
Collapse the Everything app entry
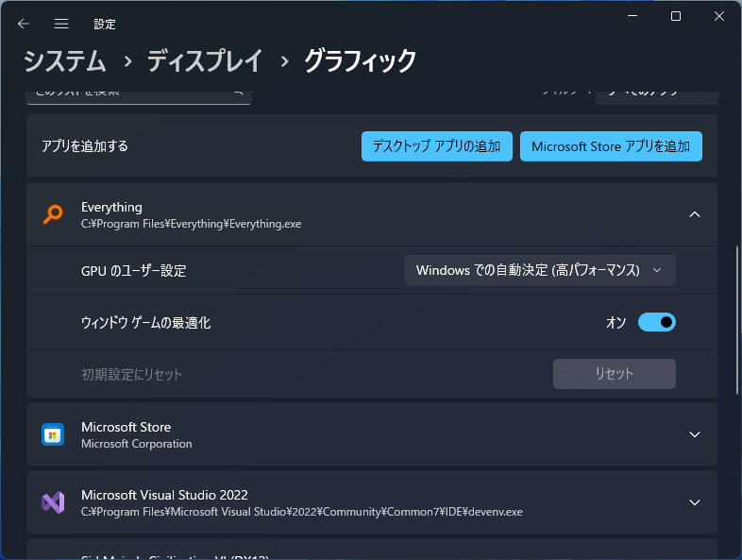[694, 214]
